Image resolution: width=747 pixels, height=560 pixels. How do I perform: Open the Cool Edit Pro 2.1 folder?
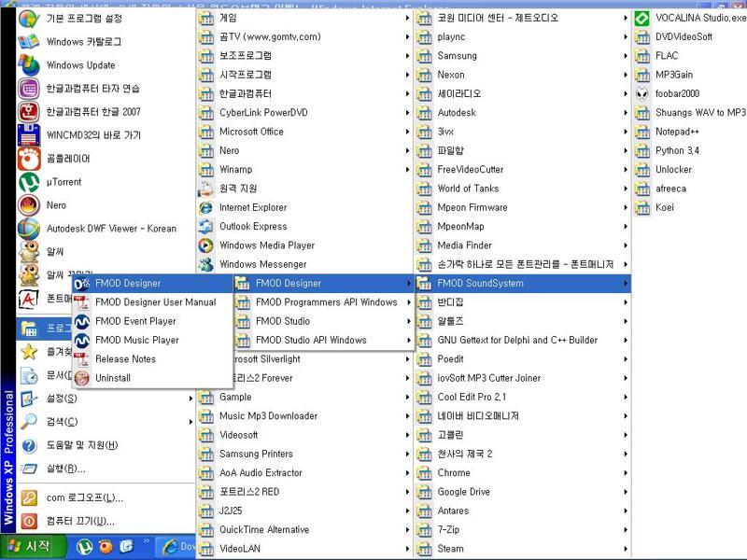pos(523,398)
